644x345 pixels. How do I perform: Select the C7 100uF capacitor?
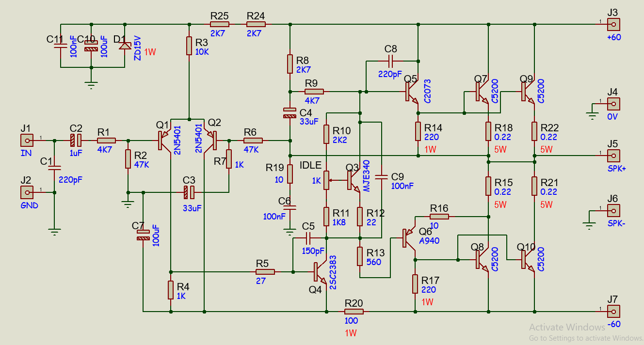pyautogui.click(x=143, y=236)
